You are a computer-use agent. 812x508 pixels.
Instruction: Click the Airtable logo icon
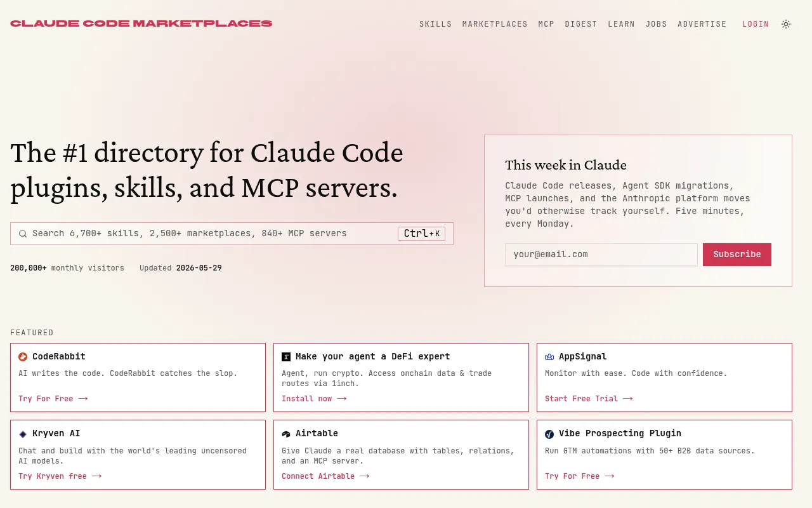[286, 434]
